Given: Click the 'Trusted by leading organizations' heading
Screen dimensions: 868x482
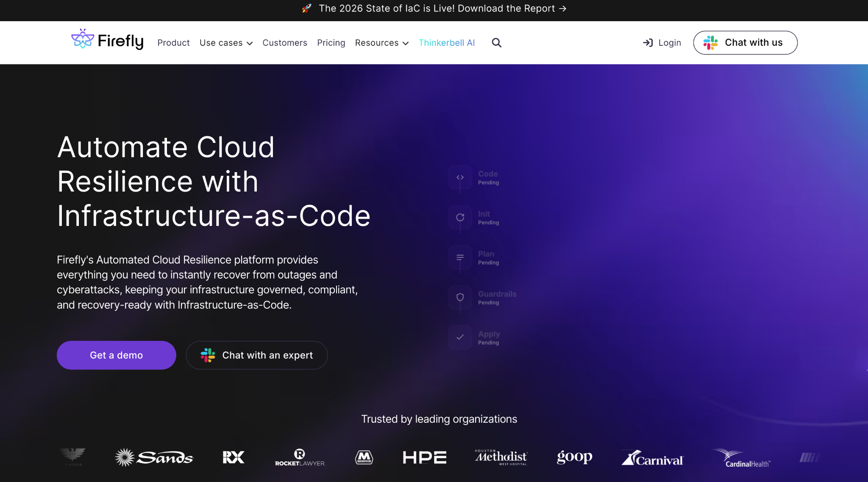Looking at the screenshot, I should coord(439,419).
